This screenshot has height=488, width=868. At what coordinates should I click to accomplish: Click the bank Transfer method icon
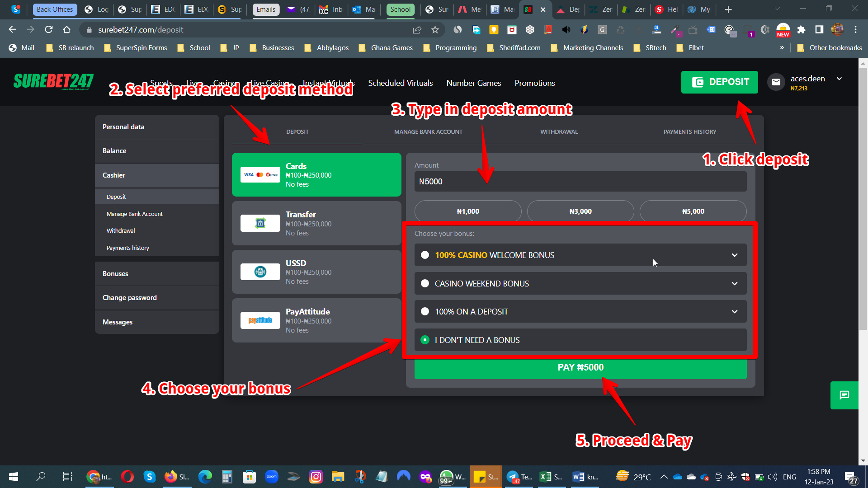(x=260, y=223)
